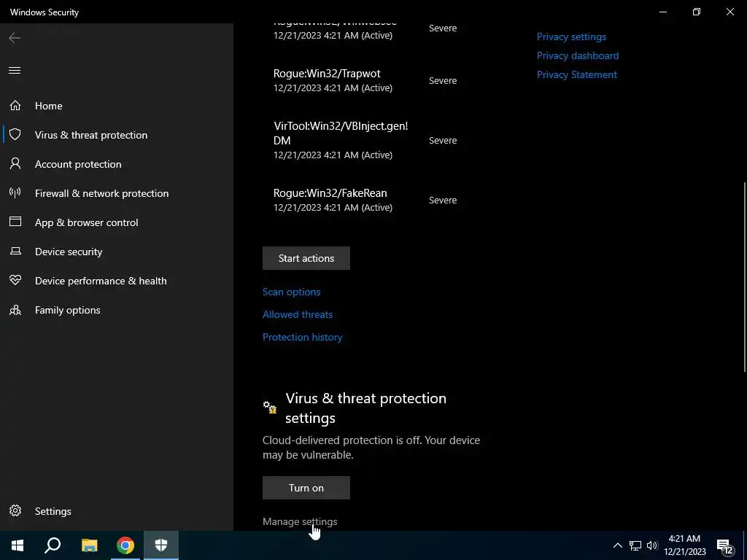Open Settings label in sidebar

click(53, 511)
